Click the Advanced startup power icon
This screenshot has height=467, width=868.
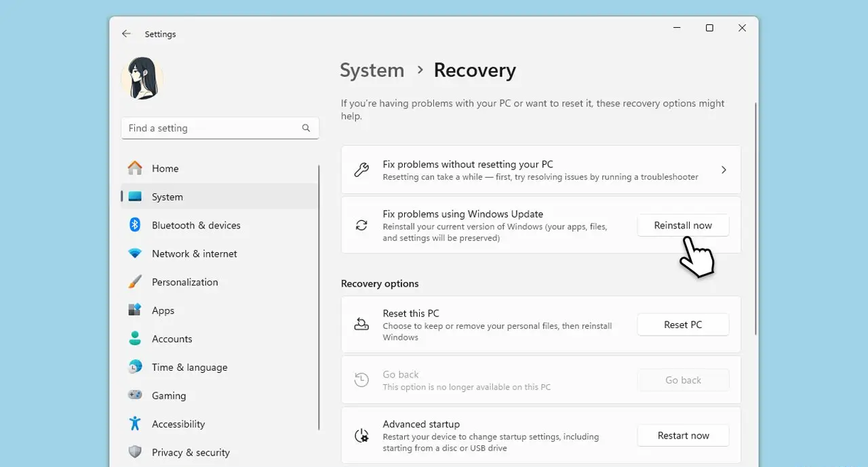point(362,436)
